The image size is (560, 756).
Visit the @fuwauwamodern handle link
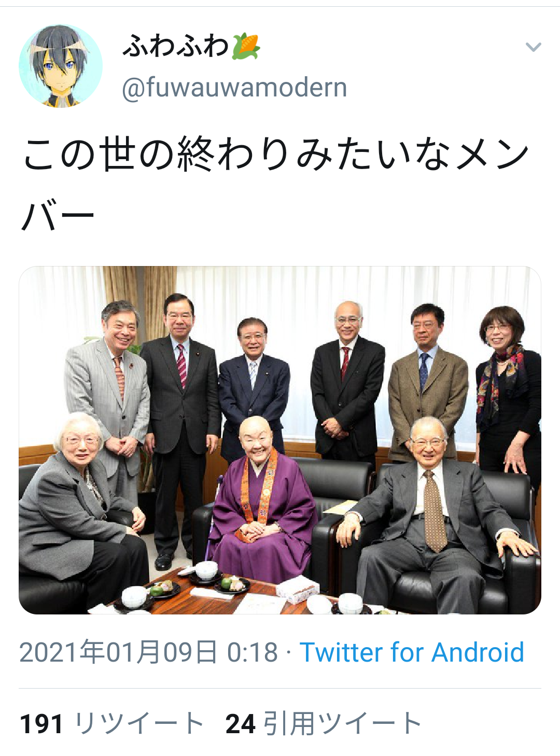click(234, 87)
